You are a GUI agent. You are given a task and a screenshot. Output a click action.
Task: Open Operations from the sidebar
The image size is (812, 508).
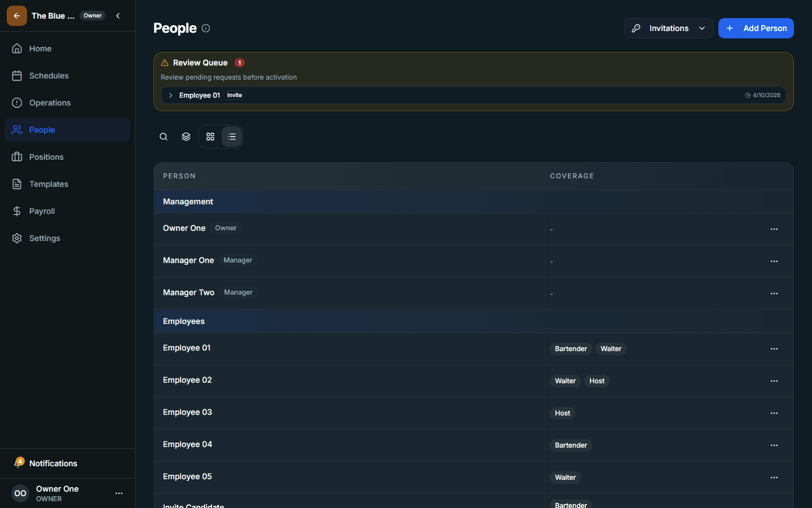[67, 103]
